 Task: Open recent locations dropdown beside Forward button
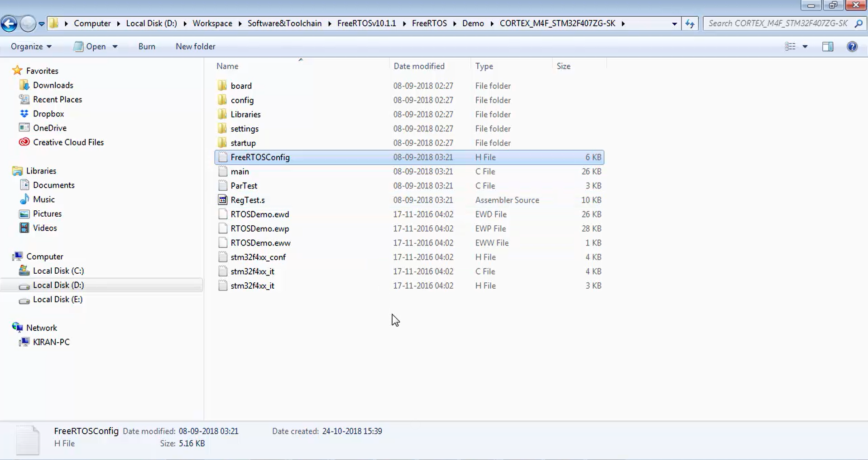[x=41, y=24]
